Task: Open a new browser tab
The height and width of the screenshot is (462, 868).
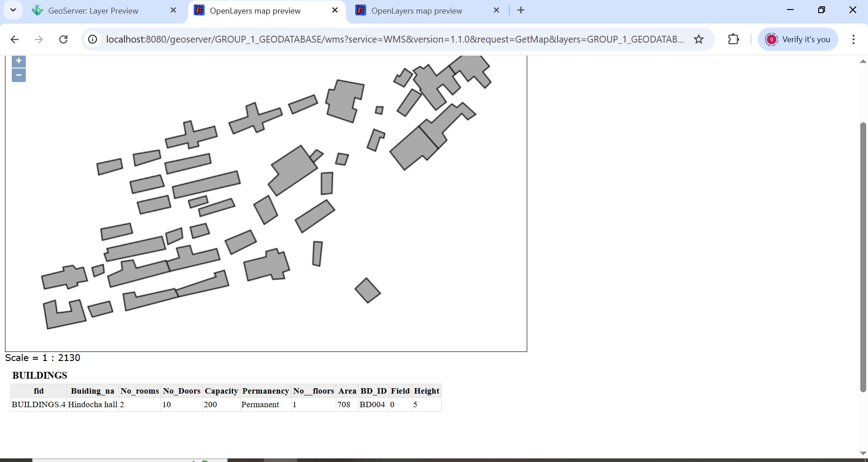Action: (x=521, y=10)
